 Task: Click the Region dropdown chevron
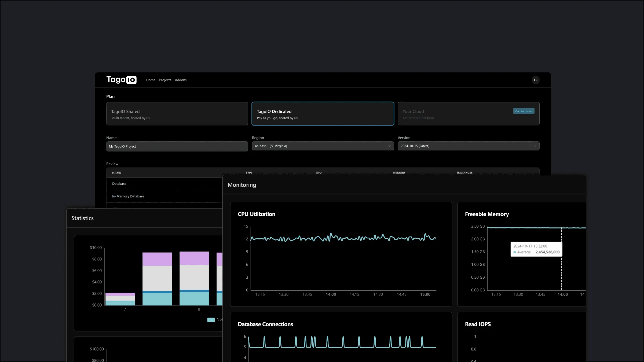click(389, 146)
